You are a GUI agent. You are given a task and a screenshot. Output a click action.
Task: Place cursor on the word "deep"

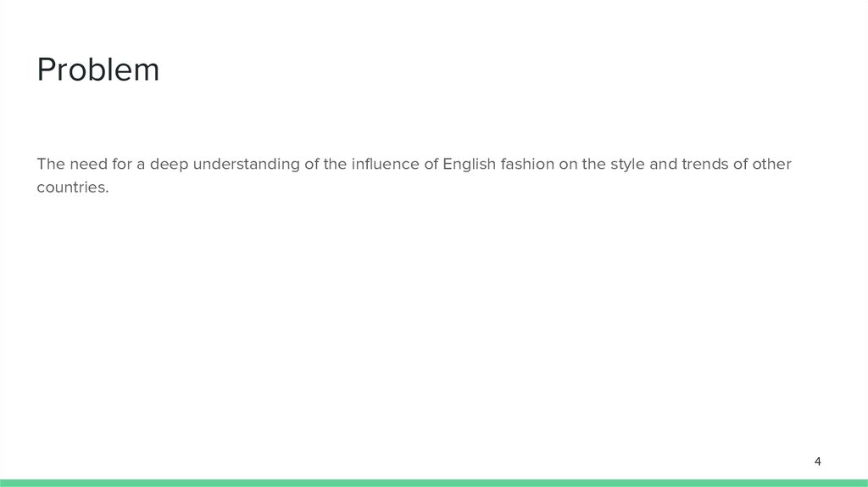click(x=170, y=164)
